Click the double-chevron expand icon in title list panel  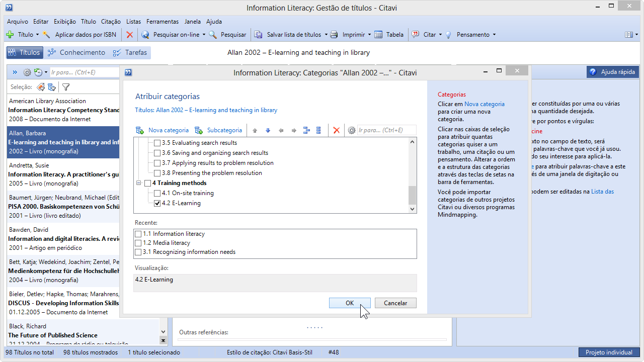15,72
